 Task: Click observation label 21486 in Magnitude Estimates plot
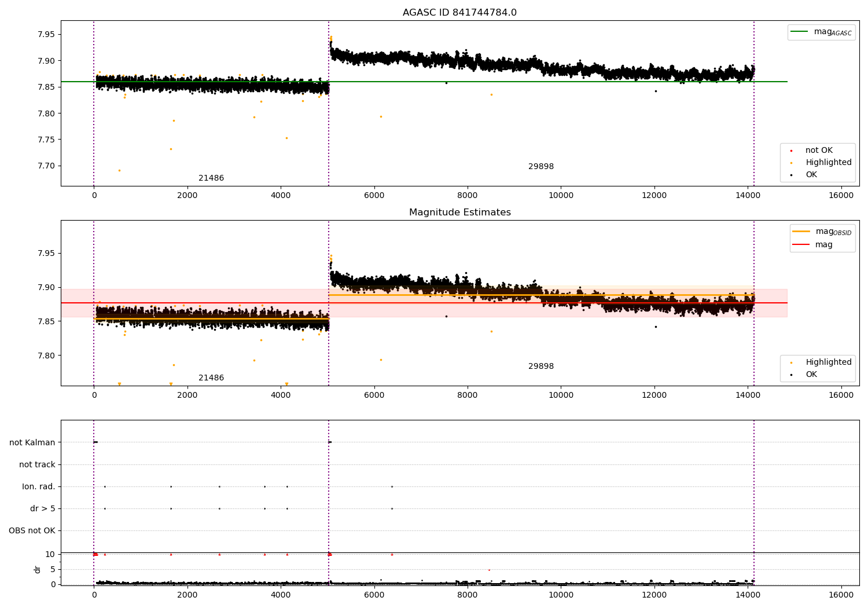pyautogui.click(x=211, y=378)
